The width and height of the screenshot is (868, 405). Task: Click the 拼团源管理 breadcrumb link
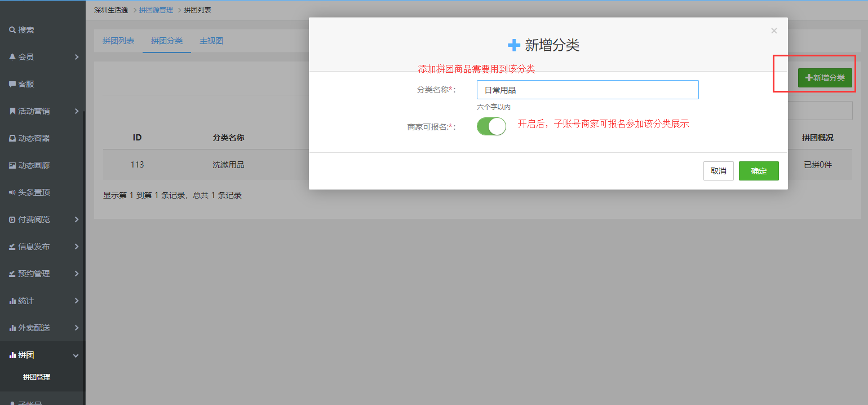click(x=156, y=10)
